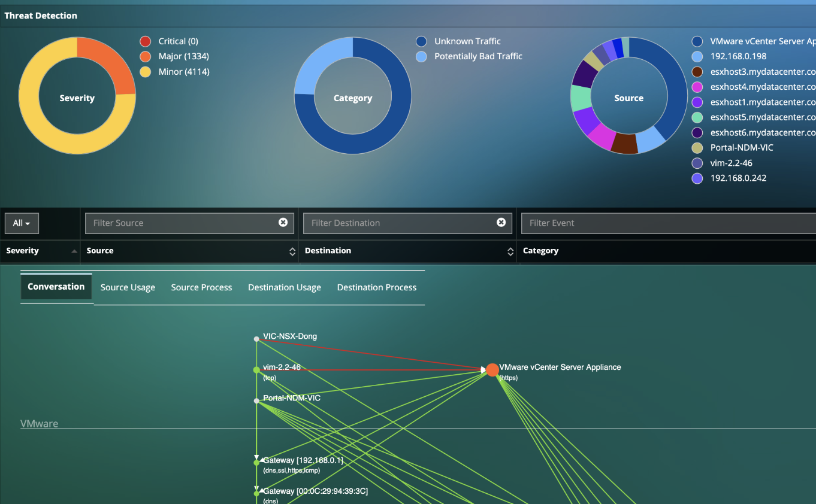Viewport: 816px width, 504px height.
Task: Open the Source Usage tab
Action: click(x=128, y=287)
